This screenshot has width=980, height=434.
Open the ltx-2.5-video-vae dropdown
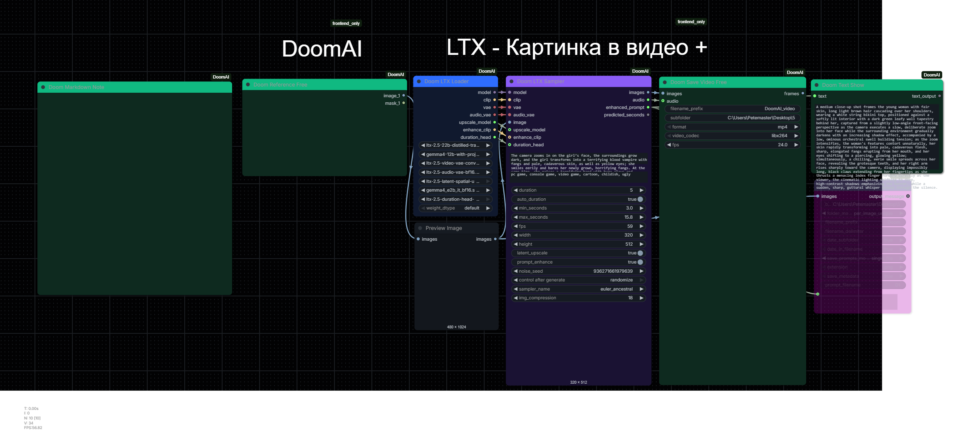[x=455, y=163]
